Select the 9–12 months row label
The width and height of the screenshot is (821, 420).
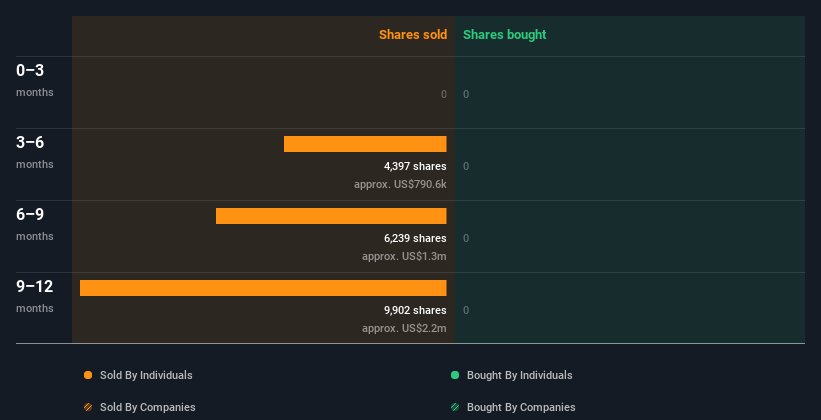pyautogui.click(x=35, y=296)
